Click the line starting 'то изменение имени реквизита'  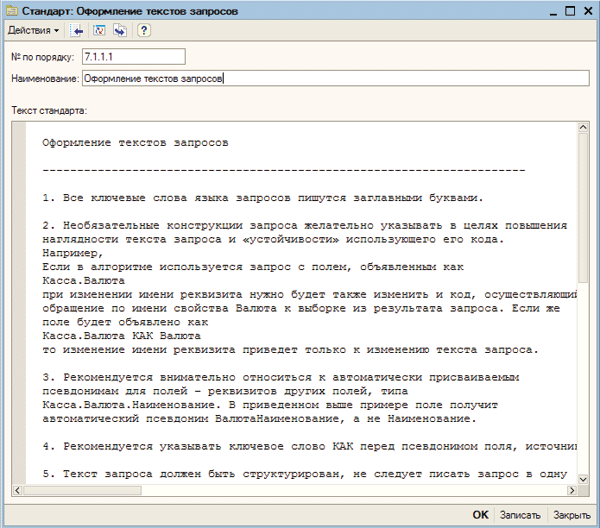coord(290,349)
